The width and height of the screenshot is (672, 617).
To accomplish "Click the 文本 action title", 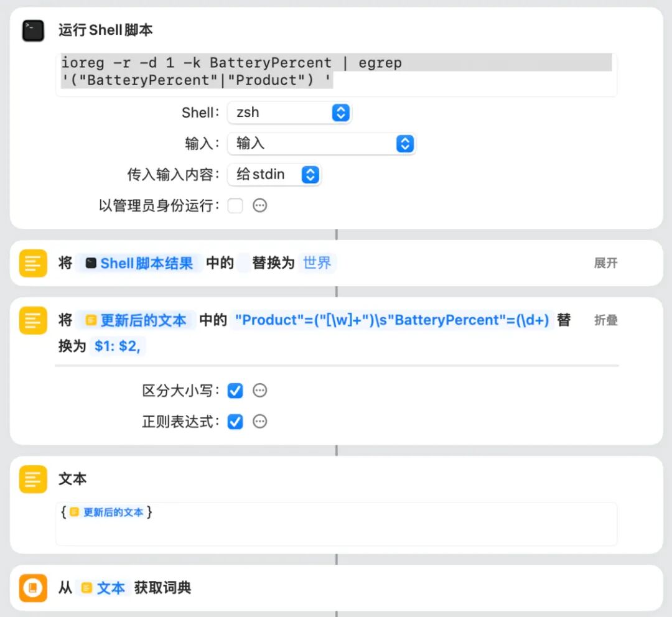I will click(72, 478).
